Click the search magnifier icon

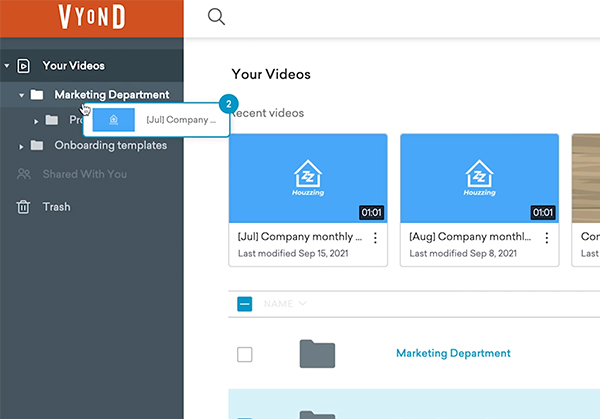pyautogui.click(x=215, y=16)
